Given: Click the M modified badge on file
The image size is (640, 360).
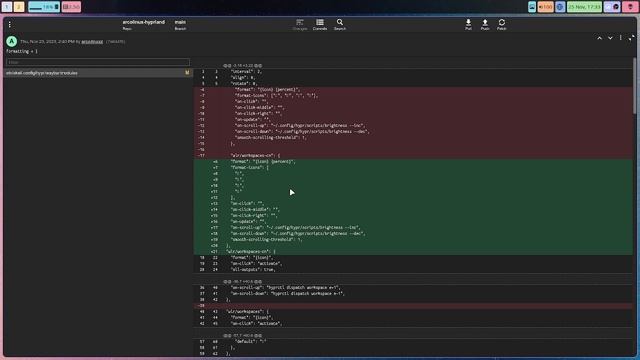Looking at the screenshot, I should [187, 73].
